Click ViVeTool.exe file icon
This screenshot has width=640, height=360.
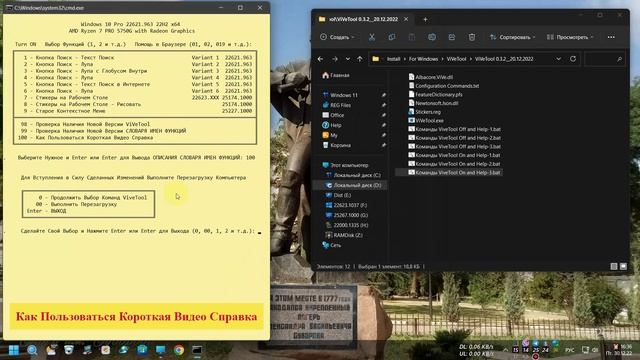(x=411, y=120)
